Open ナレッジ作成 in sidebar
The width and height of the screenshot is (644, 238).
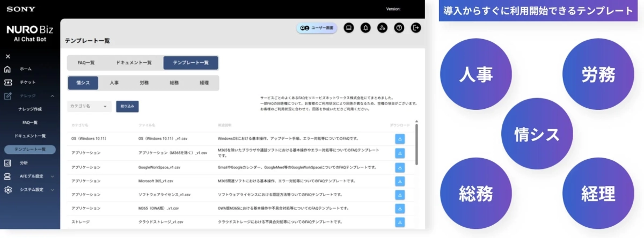tap(30, 109)
